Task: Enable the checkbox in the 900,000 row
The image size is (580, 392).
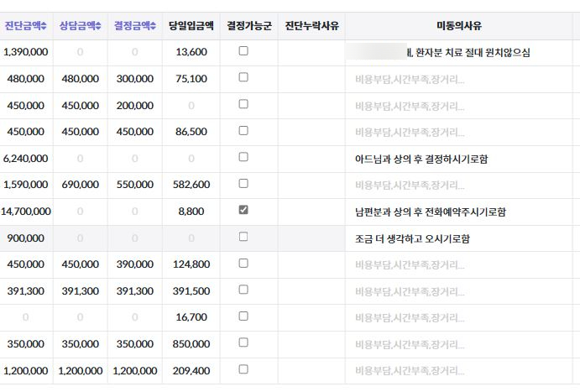Action: 243,238
